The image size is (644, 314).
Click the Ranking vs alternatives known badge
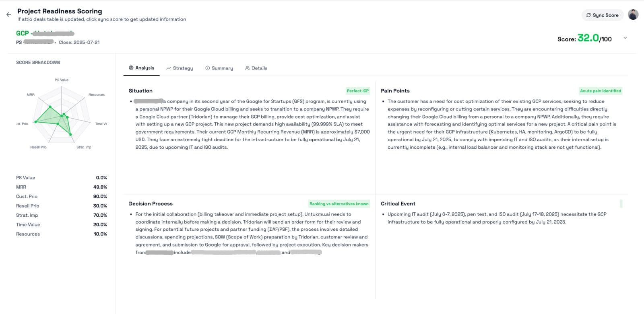(339, 204)
